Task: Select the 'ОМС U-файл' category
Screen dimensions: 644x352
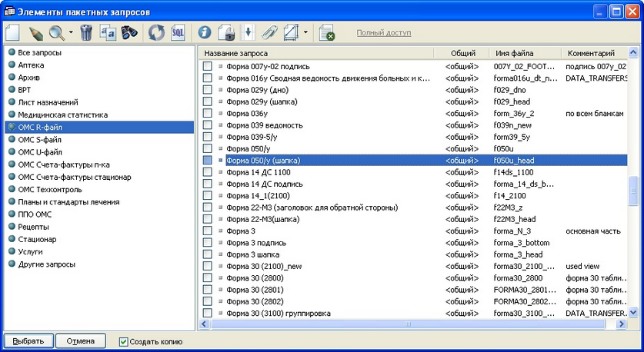Action: click(40, 152)
